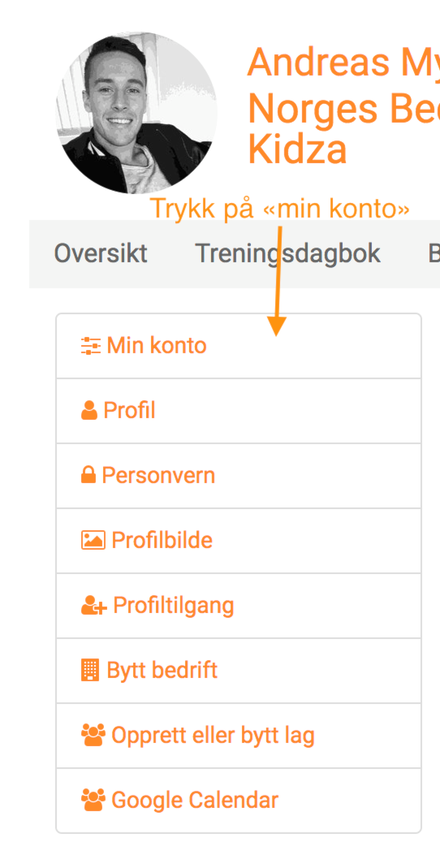
Task: Switch to the Treningsdagbok tab
Action: pyautogui.click(x=288, y=253)
